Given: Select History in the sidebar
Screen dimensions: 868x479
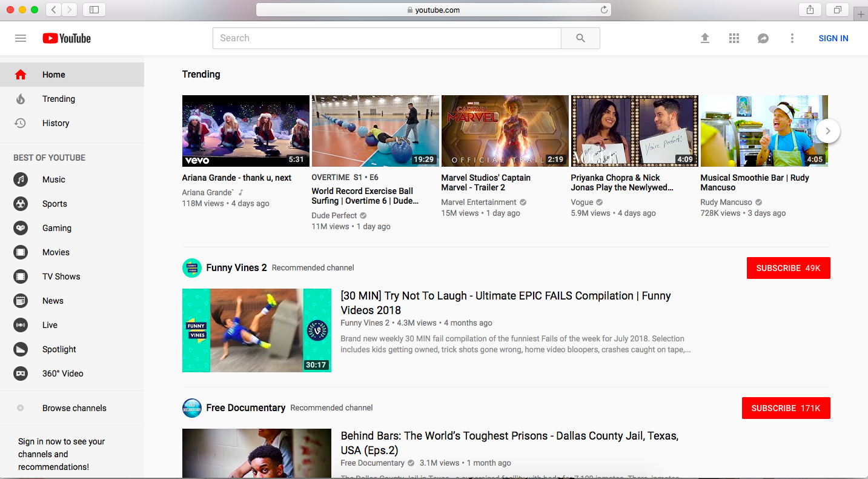Looking at the screenshot, I should coord(72,123).
